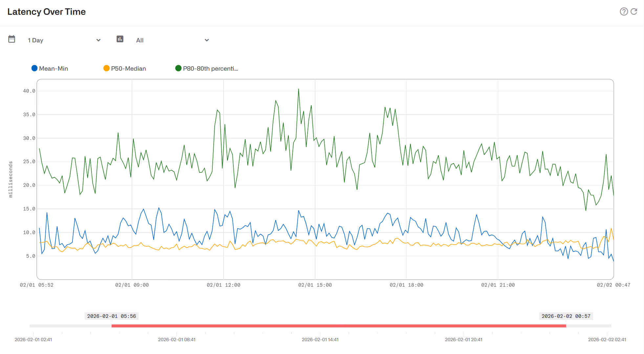The width and height of the screenshot is (644, 354).
Task: Click x-axis label 02/01 09:00
Action: click(x=132, y=285)
